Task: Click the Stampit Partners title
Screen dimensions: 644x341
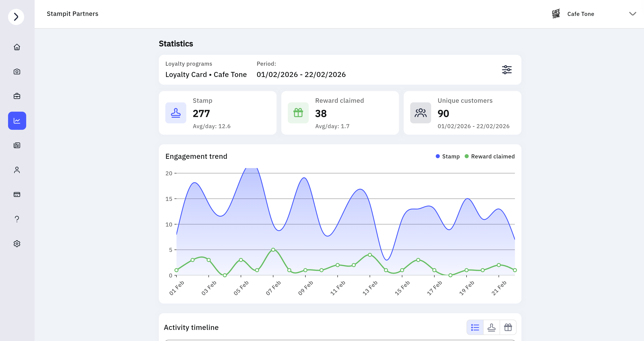Action: [72, 14]
